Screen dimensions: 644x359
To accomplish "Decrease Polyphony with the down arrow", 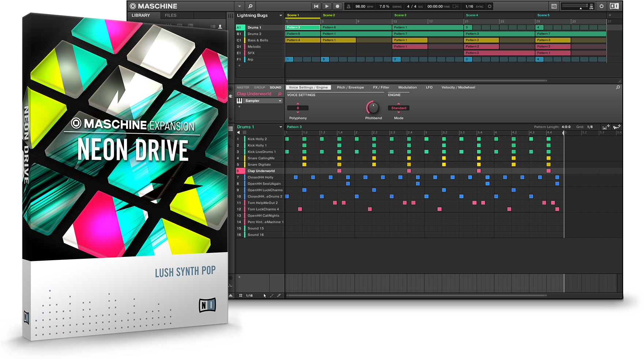I will (298, 112).
